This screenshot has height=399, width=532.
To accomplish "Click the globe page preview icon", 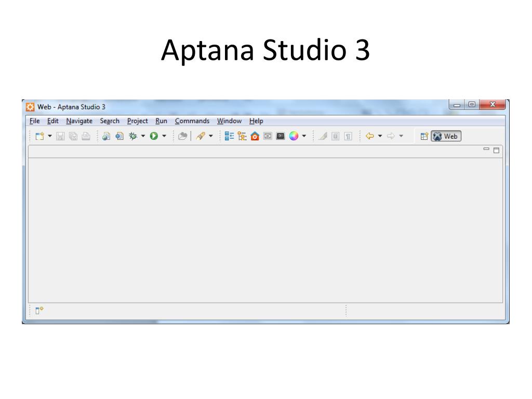I will (106, 136).
